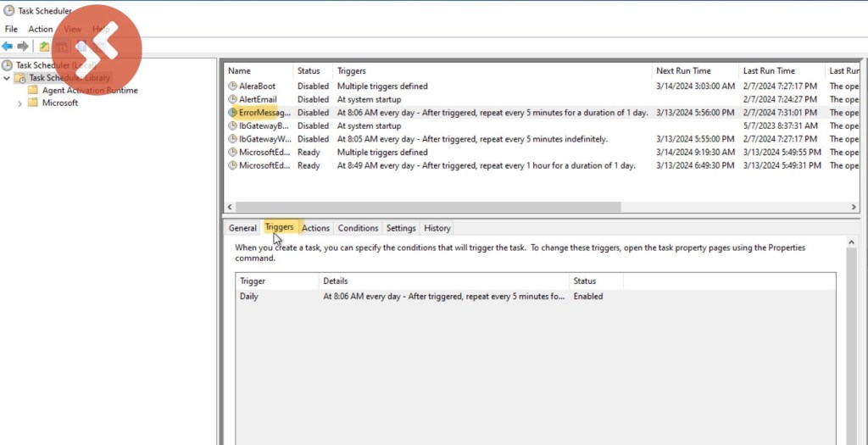Click the task list horizontal scrollbar thumb

point(428,207)
